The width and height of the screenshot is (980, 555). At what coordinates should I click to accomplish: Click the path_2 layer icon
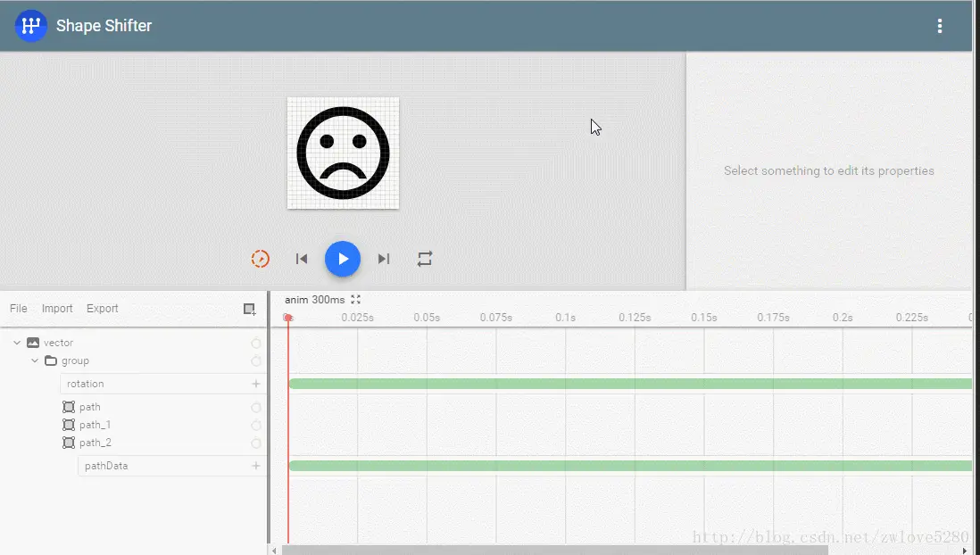69,443
